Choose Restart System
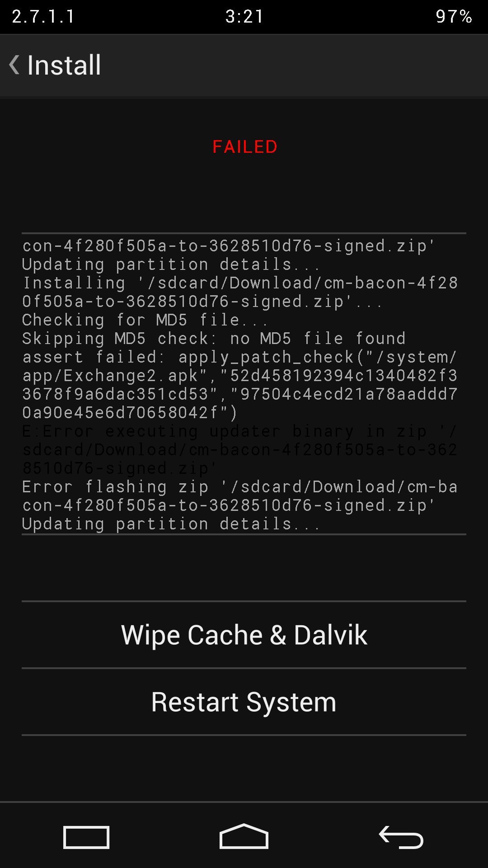Viewport: 488px width, 868px height. (244, 702)
